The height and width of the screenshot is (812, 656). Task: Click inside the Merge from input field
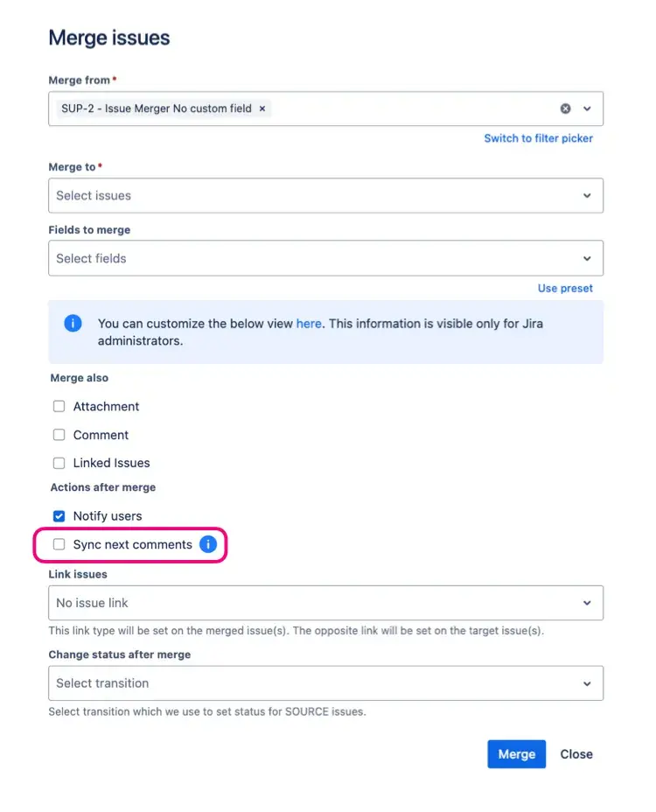coord(411,108)
